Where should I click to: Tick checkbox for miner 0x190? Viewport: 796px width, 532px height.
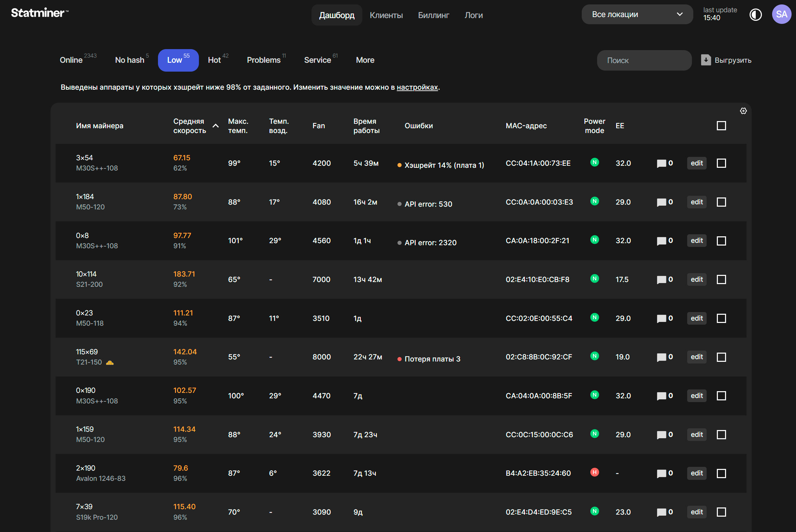pyautogui.click(x=721, y=396)
